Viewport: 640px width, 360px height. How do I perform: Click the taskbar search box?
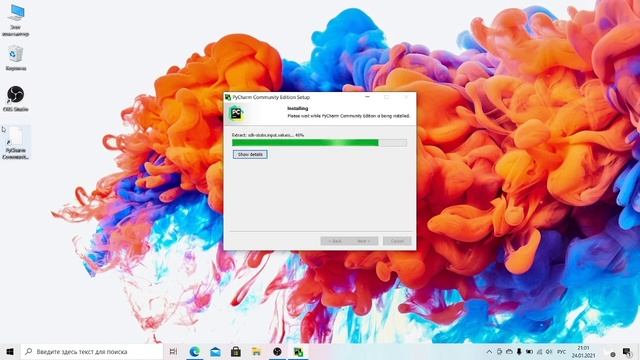pos(92,351)
